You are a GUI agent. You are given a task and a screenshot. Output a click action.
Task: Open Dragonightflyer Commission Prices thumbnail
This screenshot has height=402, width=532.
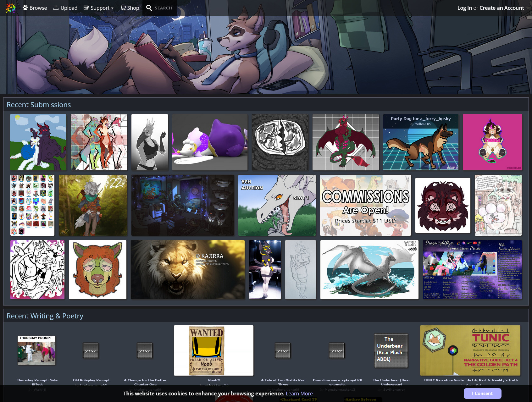point(472,270)
